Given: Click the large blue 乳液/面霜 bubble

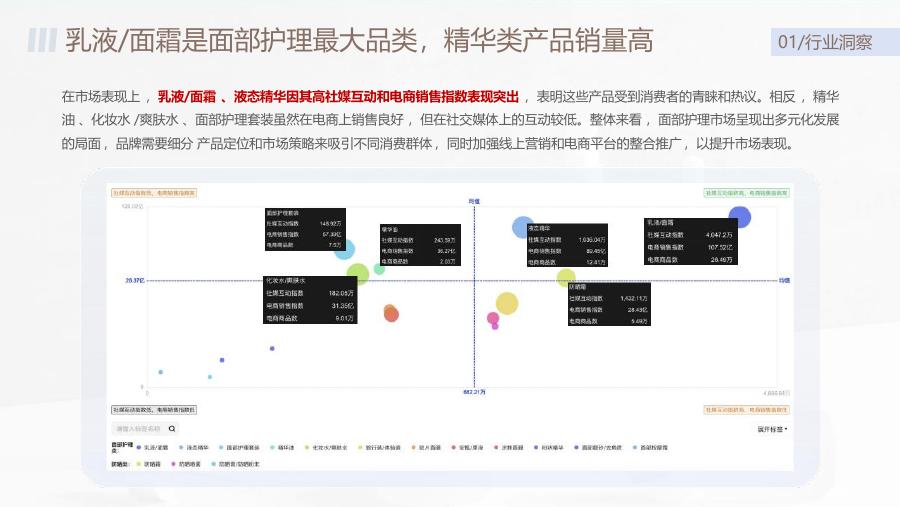Looking at the screenshot, I should pyautogui.click(x=740, y=217).
